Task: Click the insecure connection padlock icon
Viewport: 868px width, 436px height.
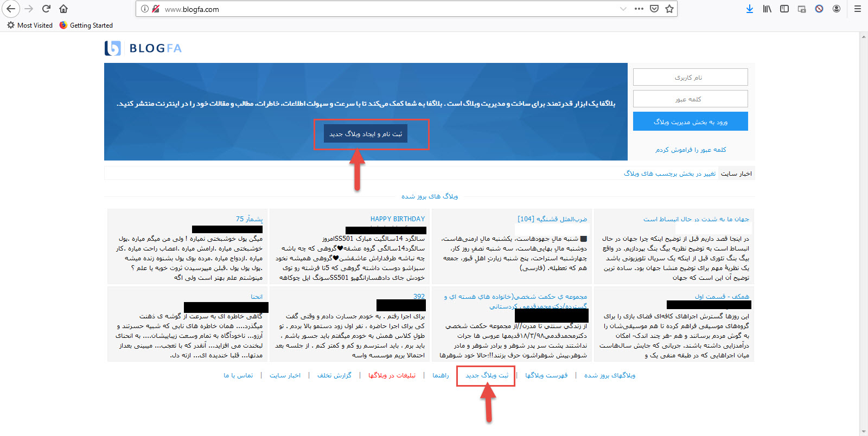Action: click(x=156, y=9)
